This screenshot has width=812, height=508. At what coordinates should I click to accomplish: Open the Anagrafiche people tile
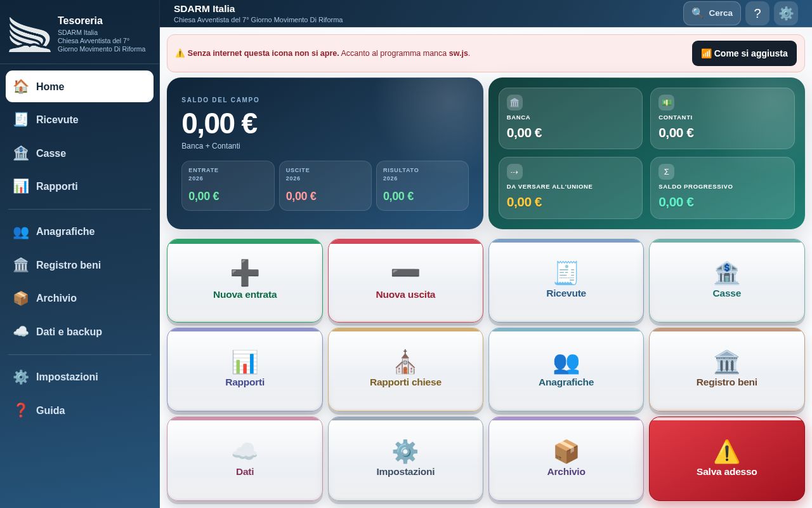[x=566, y=370]
